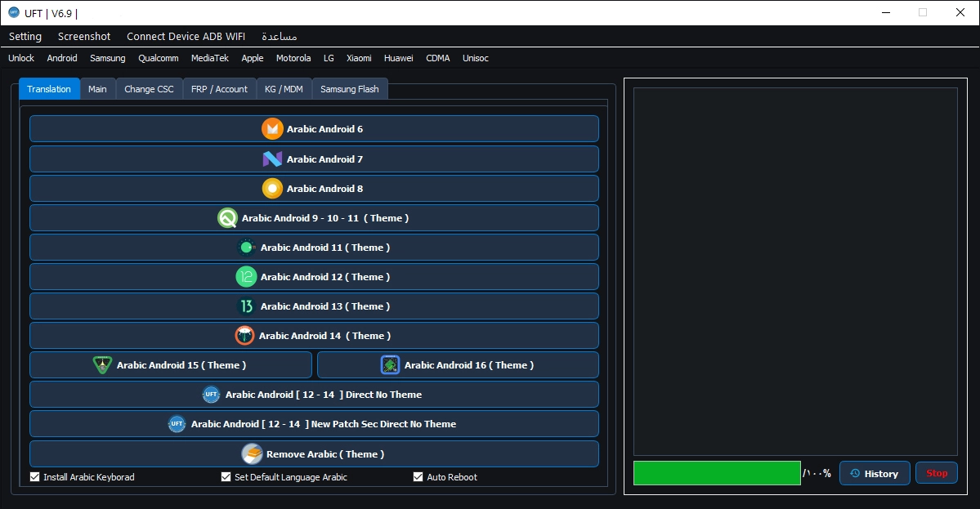
Task: Open the Setting menu
Action: [x=25, y=36]
